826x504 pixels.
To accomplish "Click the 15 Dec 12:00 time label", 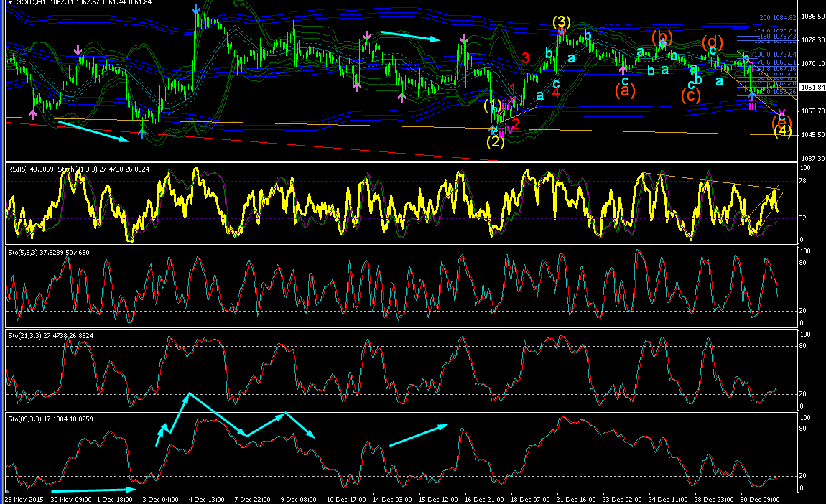I will (437, 499).
